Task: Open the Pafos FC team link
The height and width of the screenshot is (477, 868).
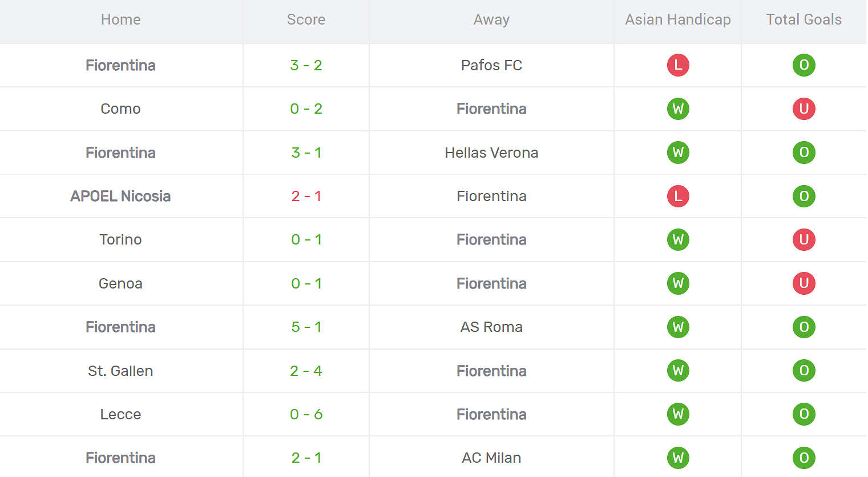Action: (x=491, y=65)
